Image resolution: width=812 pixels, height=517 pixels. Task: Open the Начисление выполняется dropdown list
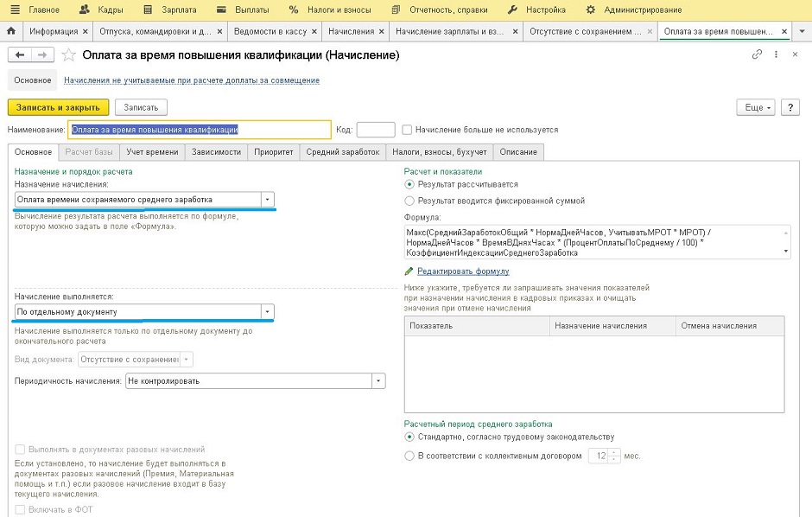tap(267, 312)
